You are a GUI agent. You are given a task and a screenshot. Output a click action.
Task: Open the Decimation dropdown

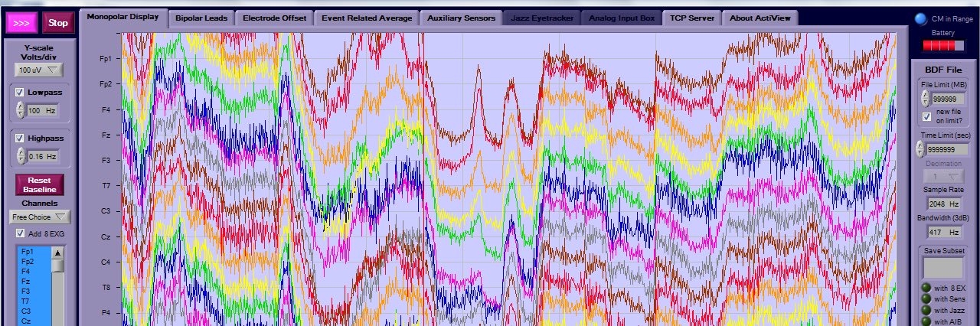pos(943,177)
